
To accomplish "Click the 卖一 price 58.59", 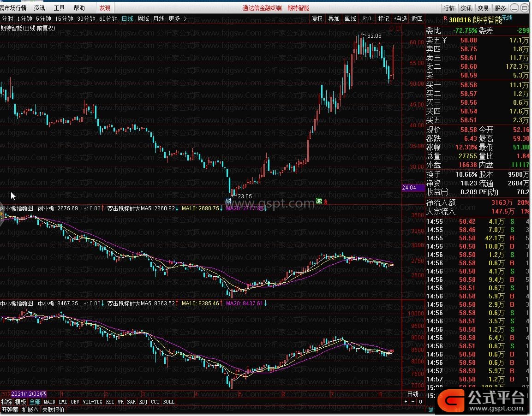I will (468, 75).
